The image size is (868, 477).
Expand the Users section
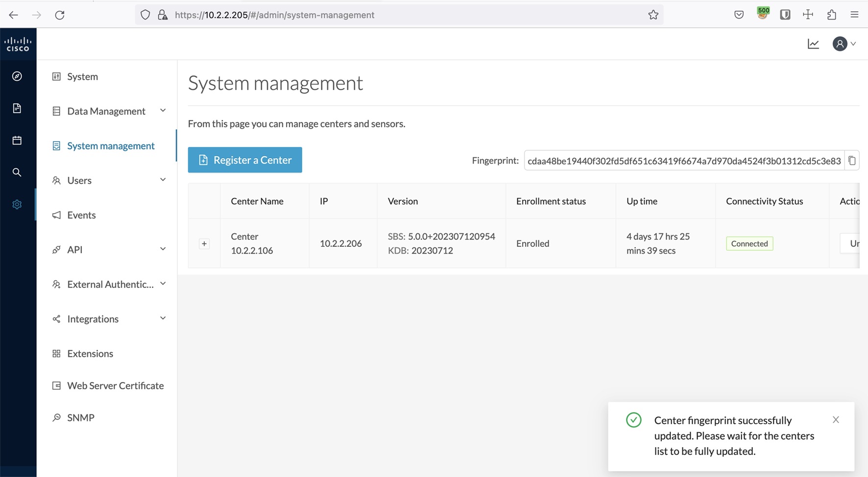click(163, 180)
